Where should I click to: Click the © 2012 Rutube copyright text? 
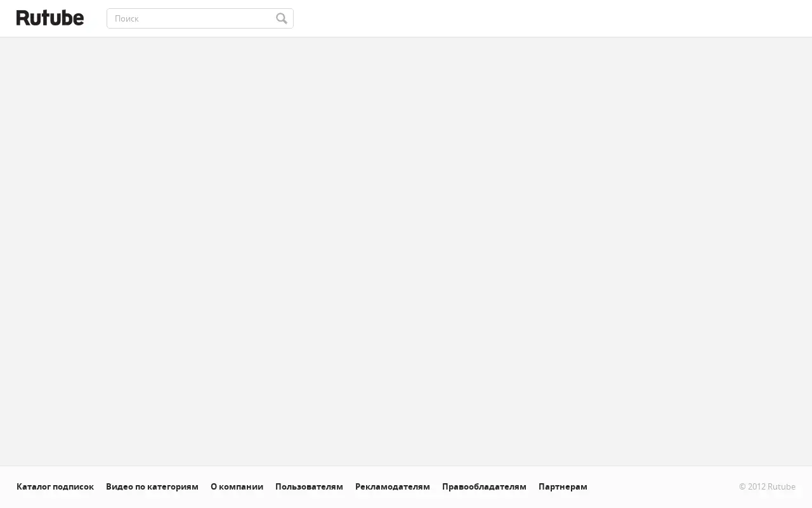(x=767, y=486)
